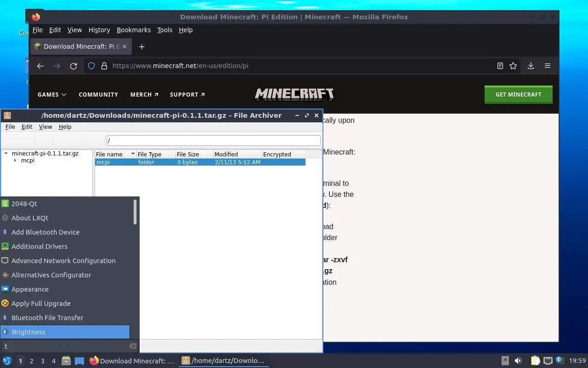Open File menu in File Archiver
The height and width of the screenshot is (368, 588).
pos(10,126)
